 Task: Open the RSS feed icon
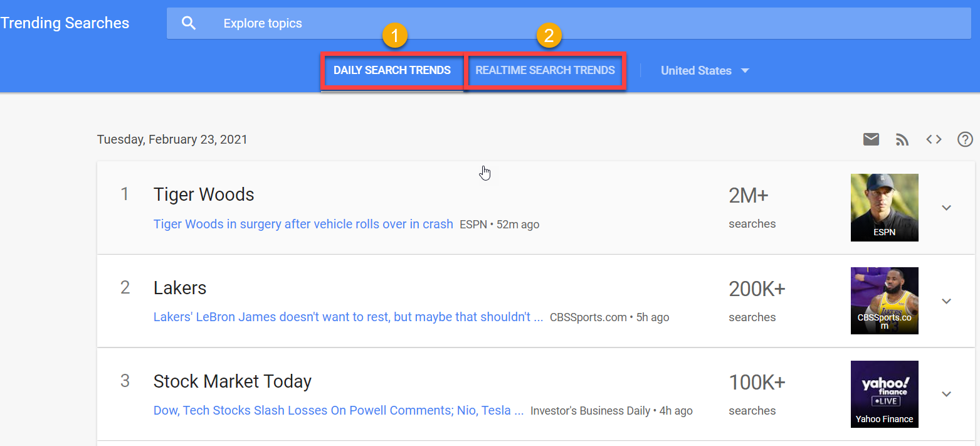click(902, 139)
